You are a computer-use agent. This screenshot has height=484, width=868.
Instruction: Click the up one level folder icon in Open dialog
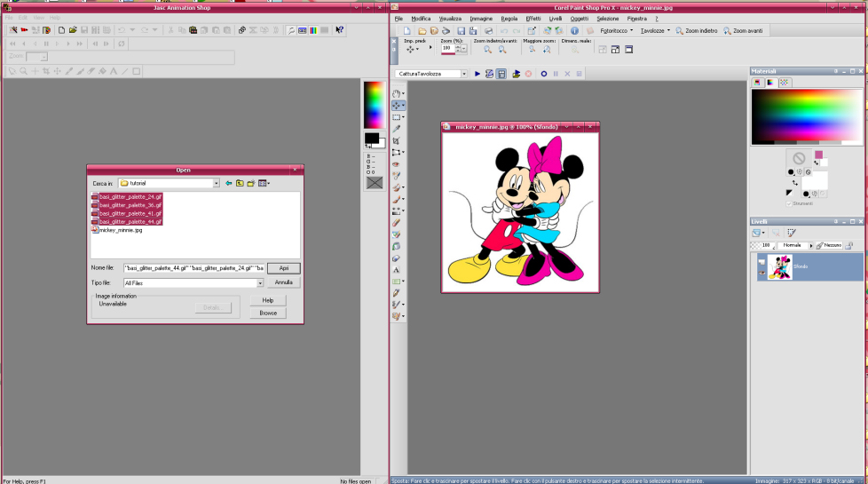point(240,183)
